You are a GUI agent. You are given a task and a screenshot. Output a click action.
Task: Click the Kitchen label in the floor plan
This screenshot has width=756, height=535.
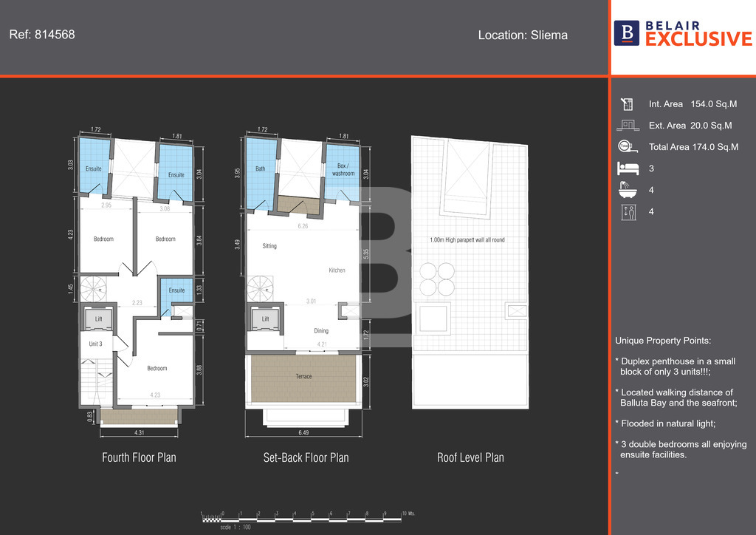[337, 270]
